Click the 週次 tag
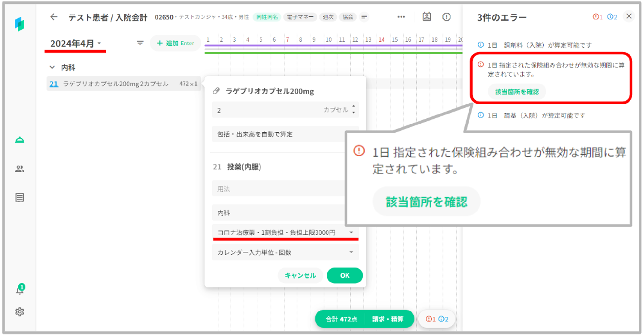Viewport: 644px width, 336px height. click(328, 17)
